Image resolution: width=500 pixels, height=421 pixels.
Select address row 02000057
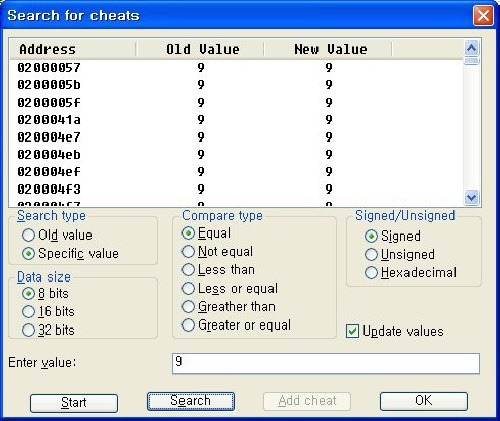(x=236, y=68)
